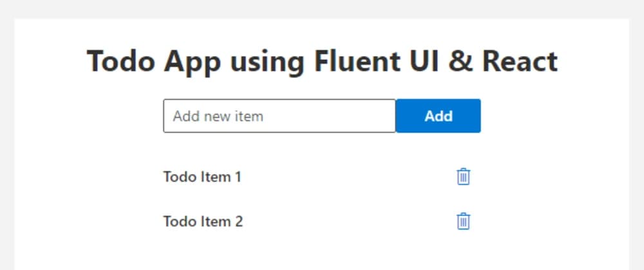The height and width of the screenshot is (270, 644).
Task: Remove the first todo via its bin icon
Action: (x=463, y=176)
